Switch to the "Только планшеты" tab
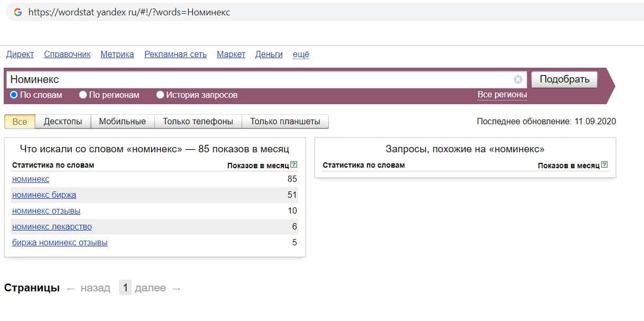The width and height of the screenshot is (644, 321). tap(285, 122)
